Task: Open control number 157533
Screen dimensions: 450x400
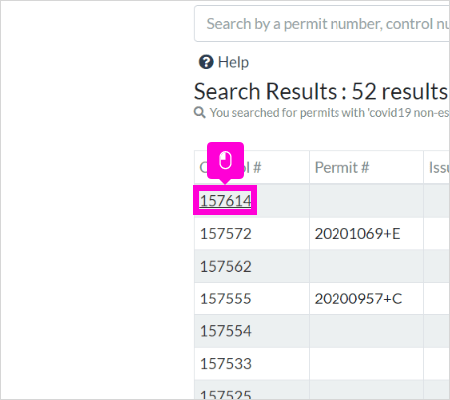Action: click(x=226, y=364)
